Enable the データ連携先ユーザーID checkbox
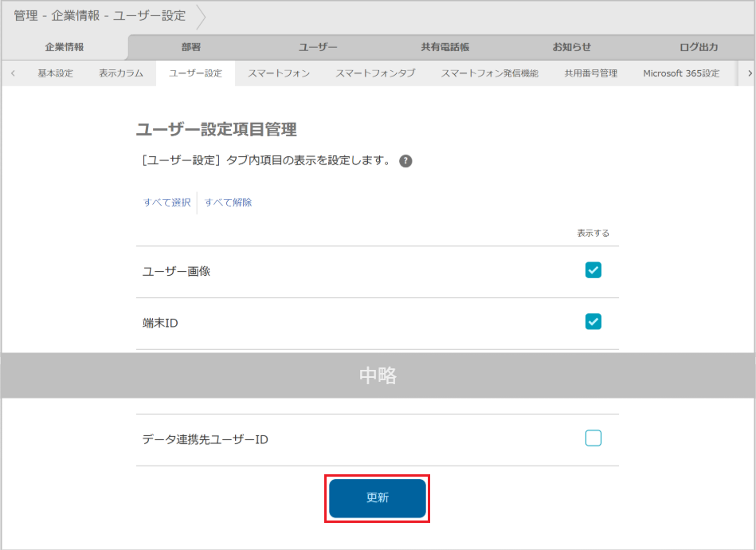This screenshot has height=550, width=756. [593, 438]
